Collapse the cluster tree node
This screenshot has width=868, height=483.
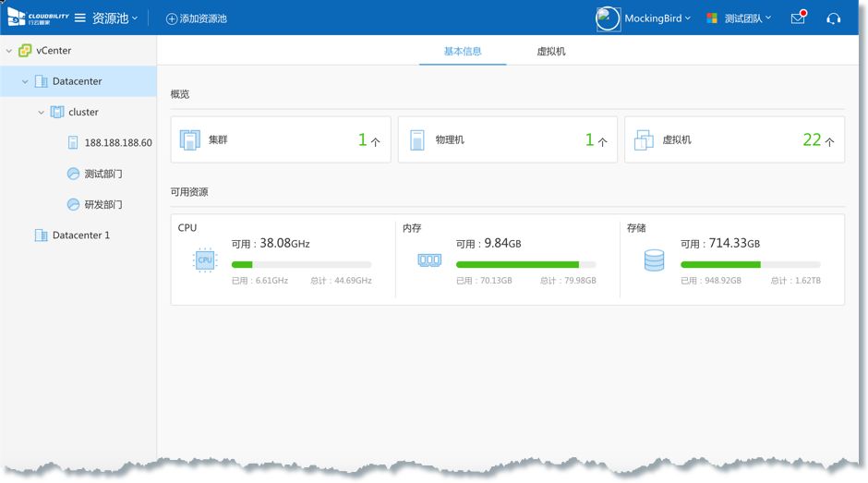41,113
